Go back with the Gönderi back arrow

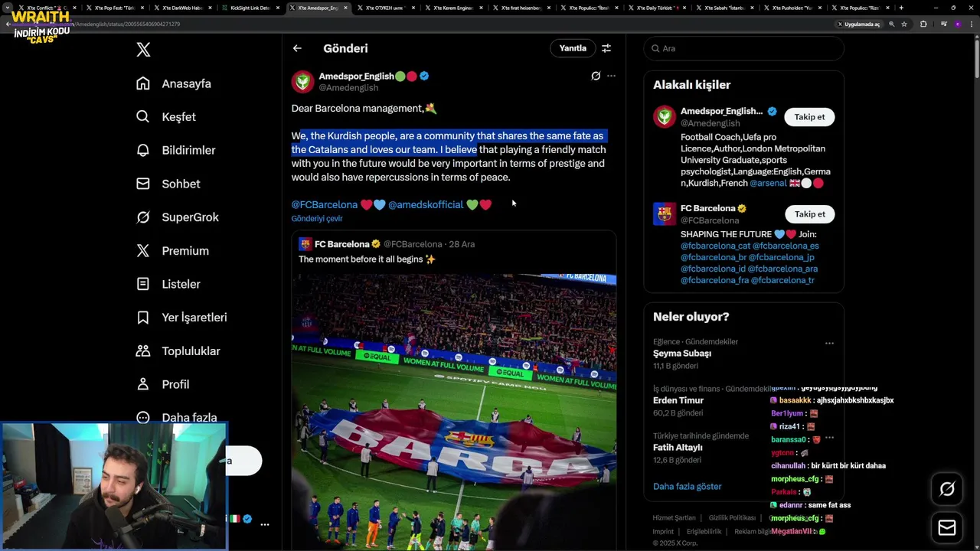(x=297, y=48)
